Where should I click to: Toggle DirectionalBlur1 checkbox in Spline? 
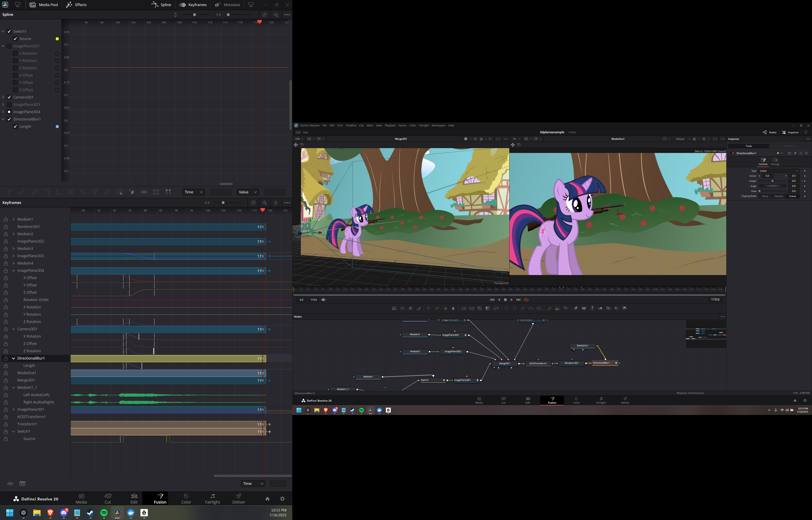(9, 119)
